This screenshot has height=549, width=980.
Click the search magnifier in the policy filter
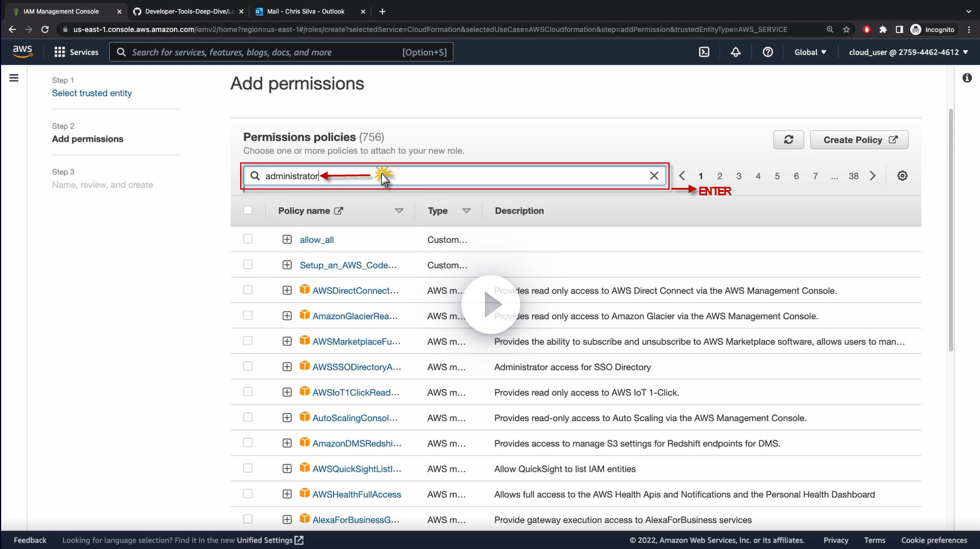click(x=255, y=176)
